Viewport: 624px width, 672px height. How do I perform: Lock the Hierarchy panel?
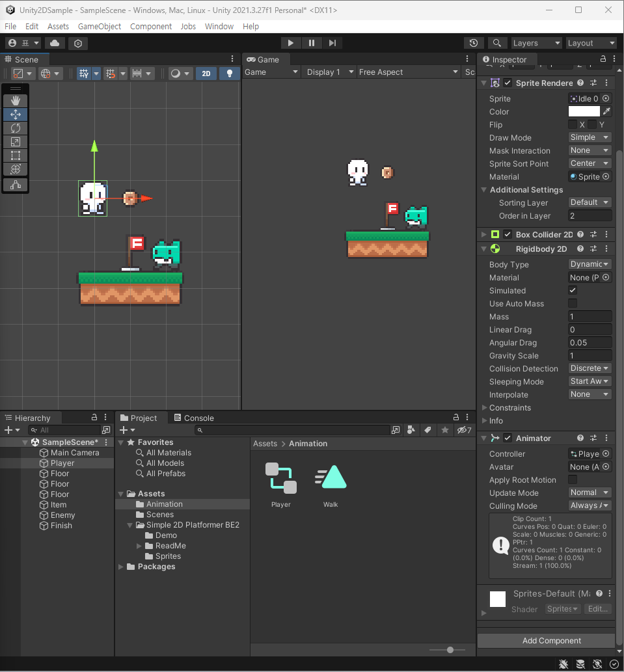pos(94,418)
